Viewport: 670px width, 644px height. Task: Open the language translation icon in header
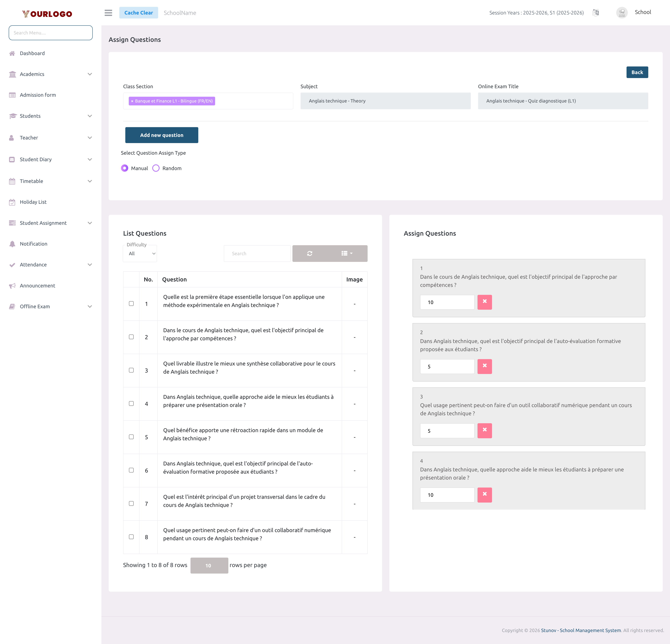click(596, 12)
